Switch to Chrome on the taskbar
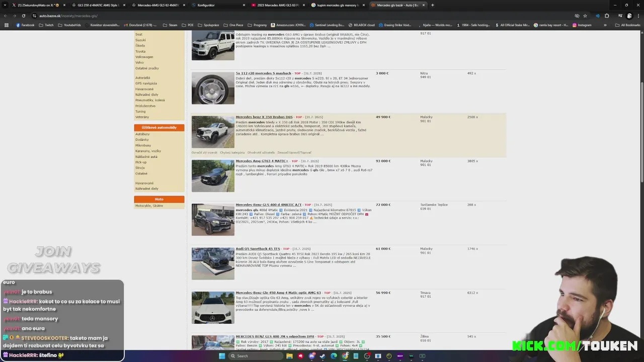Viewport: 644px width, 362px height. click(x=345, y=356)
